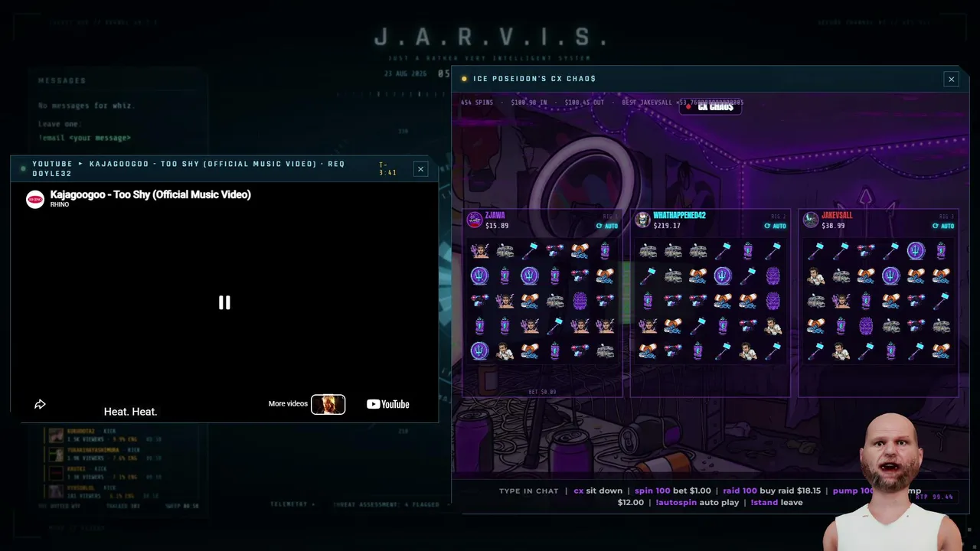Click the '$108.90 IN' stat

click(x=529, y=102)
